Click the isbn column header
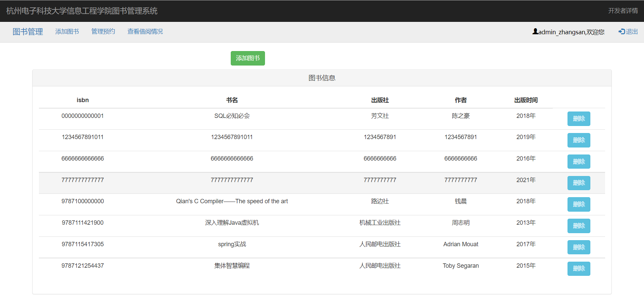 click(x=83, y=100)
